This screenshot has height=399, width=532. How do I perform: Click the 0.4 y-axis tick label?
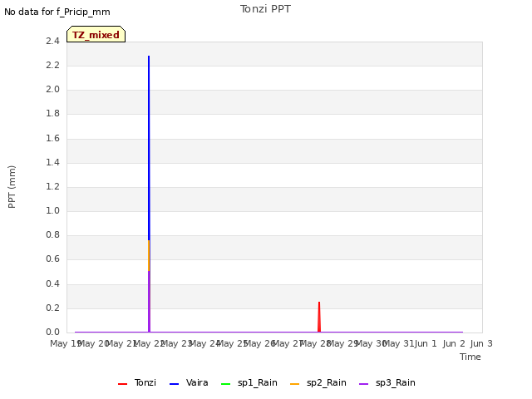[x=52, y=283]
